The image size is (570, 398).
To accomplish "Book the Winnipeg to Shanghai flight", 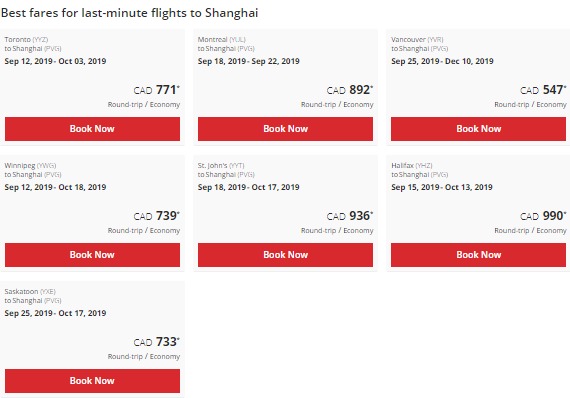I will (x=92, y=255).
